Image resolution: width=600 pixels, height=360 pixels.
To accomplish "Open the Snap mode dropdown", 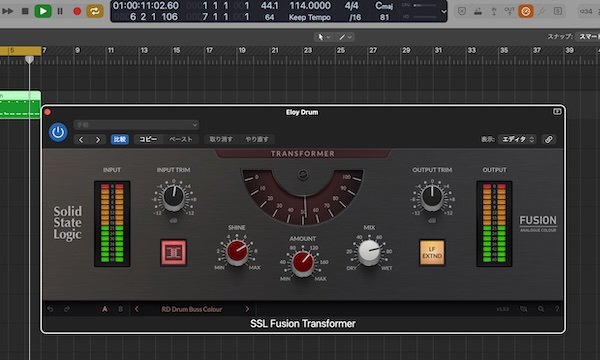I will tap(589, 37).
